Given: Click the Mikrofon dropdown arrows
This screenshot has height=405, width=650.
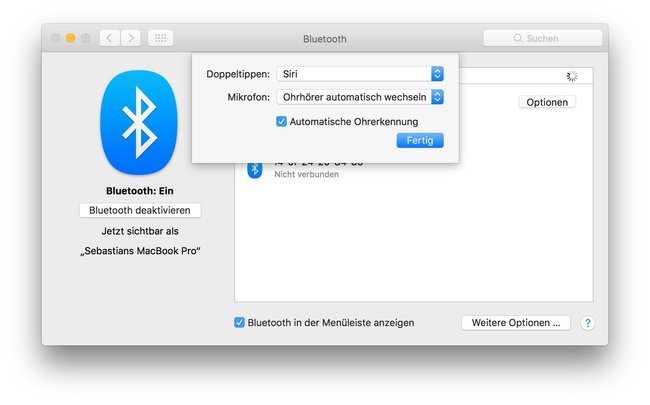Looking at the screenshot, I should pyautogui.click(x=437, y=97).
